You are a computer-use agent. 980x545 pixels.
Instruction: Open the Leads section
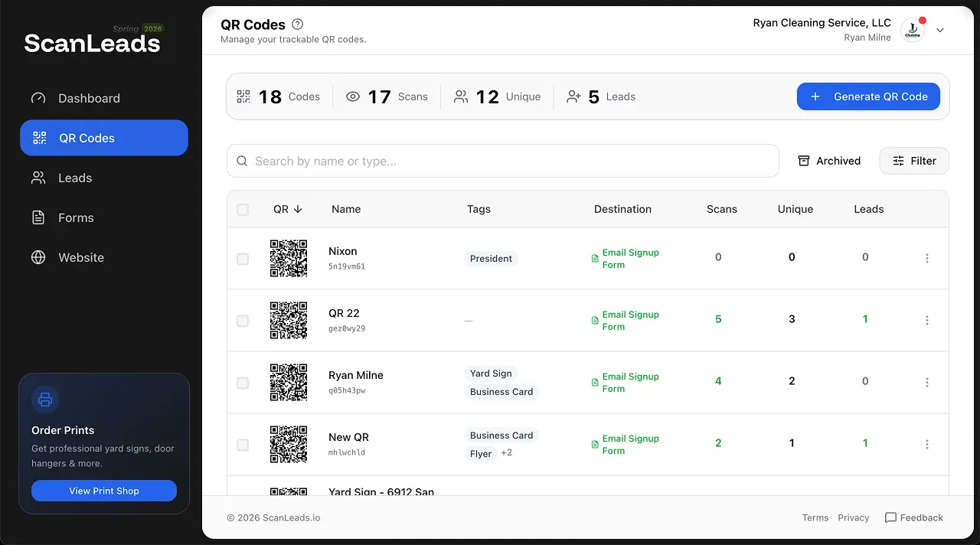73,178
